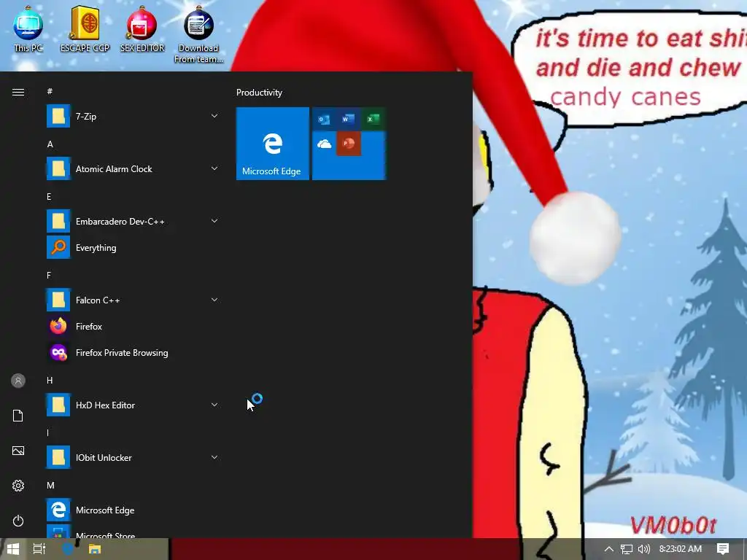747x560 pixels.
Task: Expand the HxD Hex Editor folder chevron
Action: coord(214,405)
